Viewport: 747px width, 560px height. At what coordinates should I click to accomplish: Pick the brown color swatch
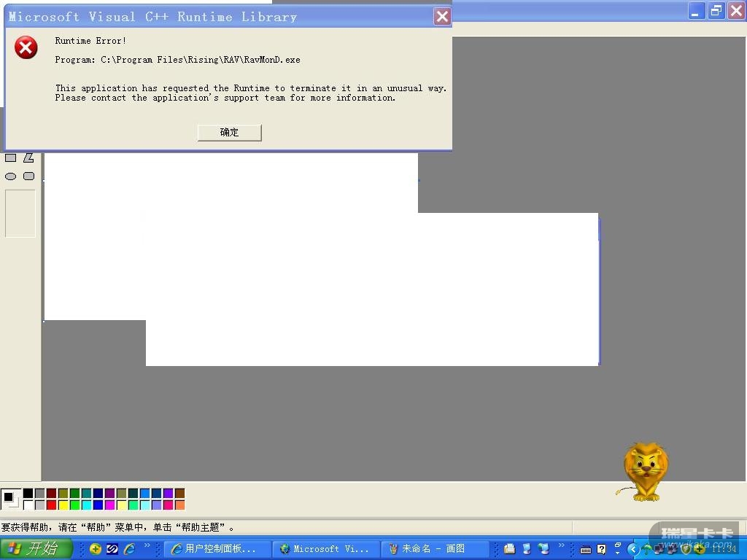179,493
